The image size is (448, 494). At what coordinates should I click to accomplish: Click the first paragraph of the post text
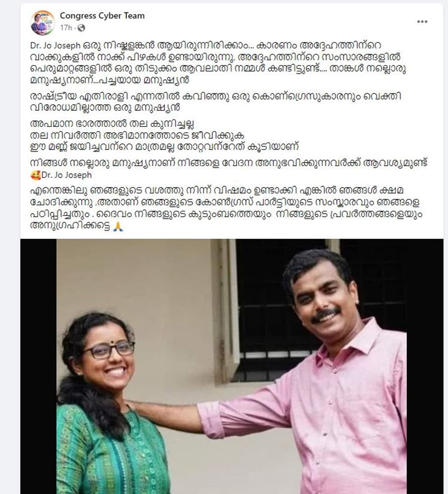tap(218, 62)
